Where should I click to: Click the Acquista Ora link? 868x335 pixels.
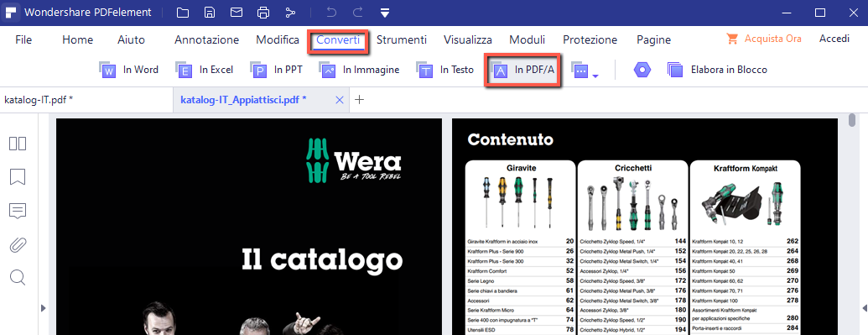click(764, 39)
